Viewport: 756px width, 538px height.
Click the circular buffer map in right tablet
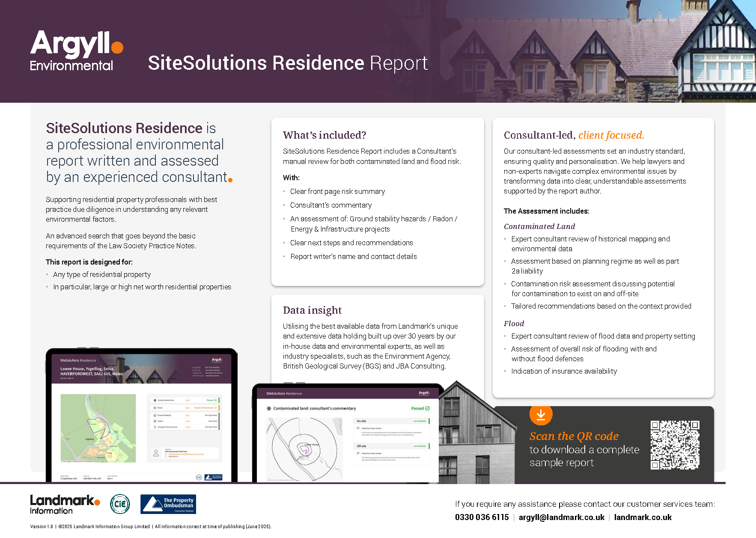pyautogui.click(x=304, y=449)
